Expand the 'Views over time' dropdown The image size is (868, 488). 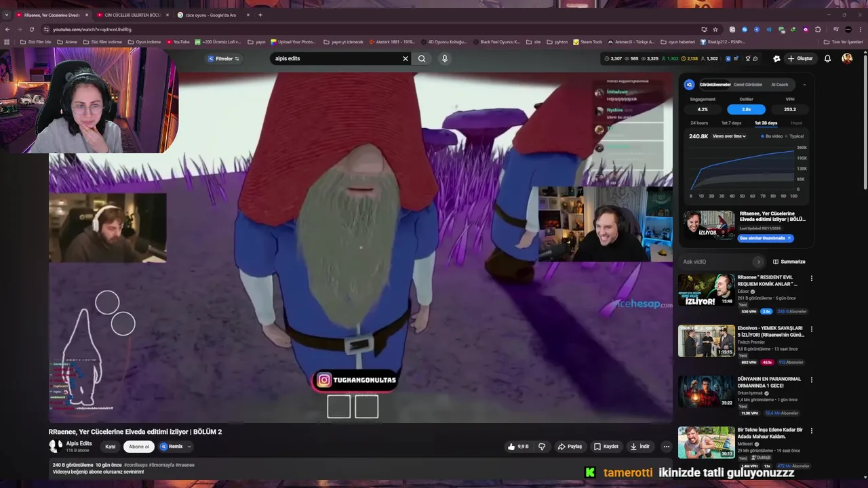click(729, 136)
